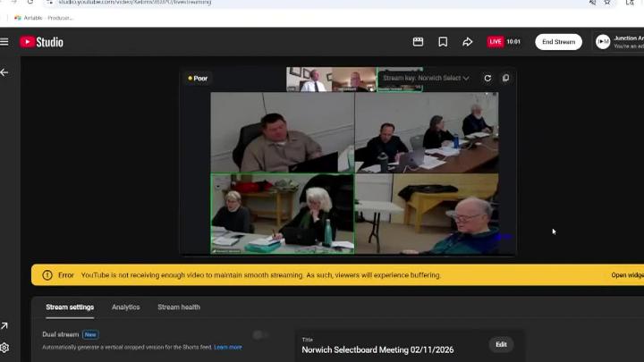The height and width of the screenshot is (362, 644).
Task: Open the Stream health tab
Action: [179, 307]
